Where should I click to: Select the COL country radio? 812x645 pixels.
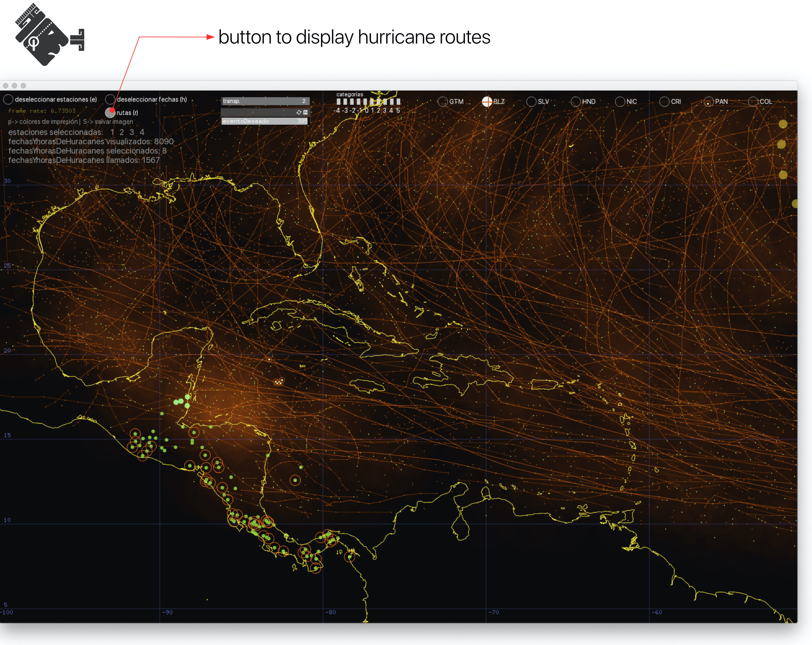pyautogui.click(x=753, y=102)
